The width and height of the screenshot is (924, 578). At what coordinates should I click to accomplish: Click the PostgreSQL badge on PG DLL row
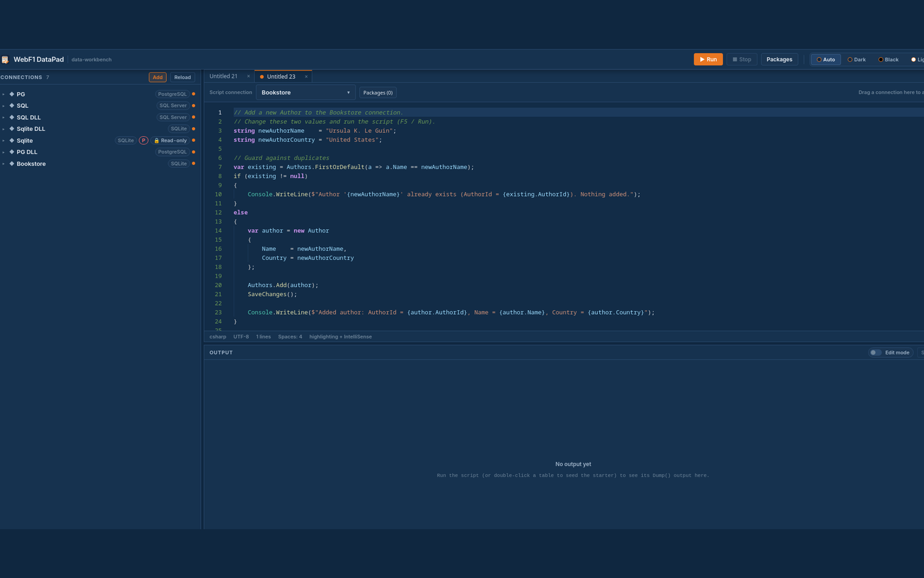point(173,152)
